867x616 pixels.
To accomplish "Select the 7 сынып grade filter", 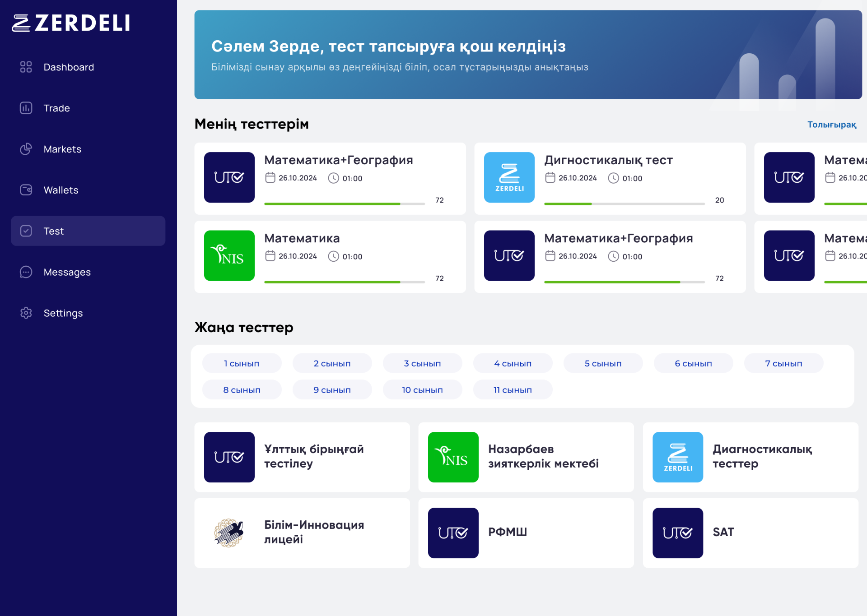I will pos(783,363).
